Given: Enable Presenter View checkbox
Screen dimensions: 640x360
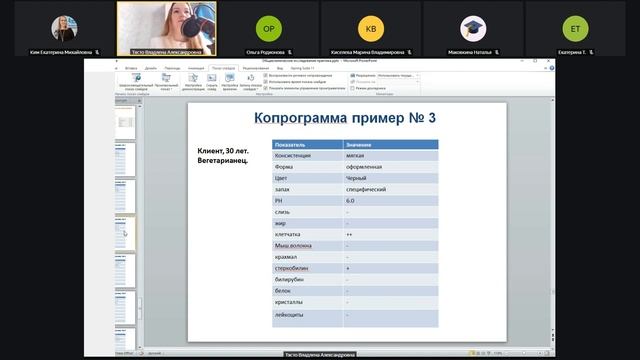Looking at the screenshot, I should (x=353, y=88).
